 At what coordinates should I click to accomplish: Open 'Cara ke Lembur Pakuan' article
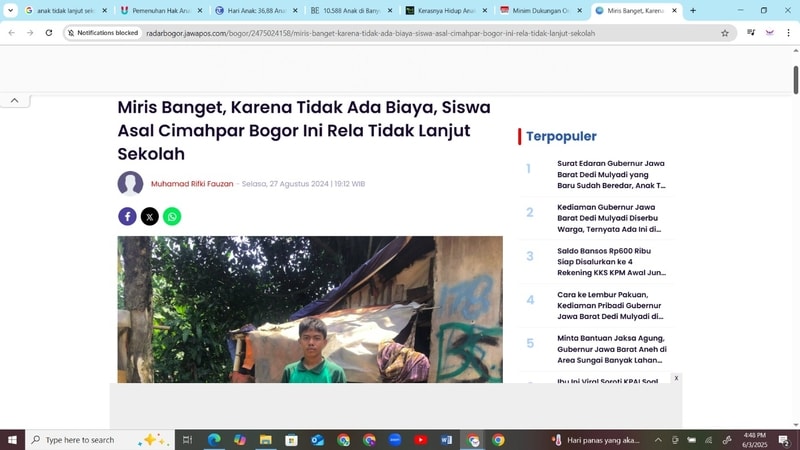click(610, 306)
